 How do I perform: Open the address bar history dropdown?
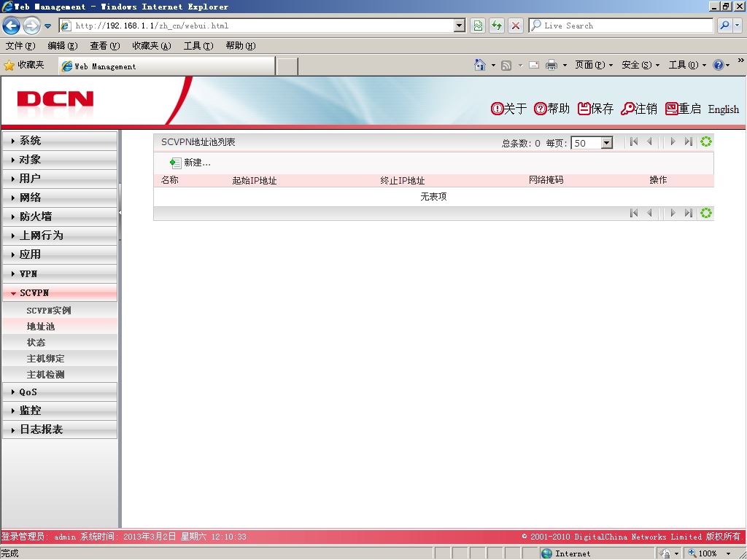click(x=460, y=26)
